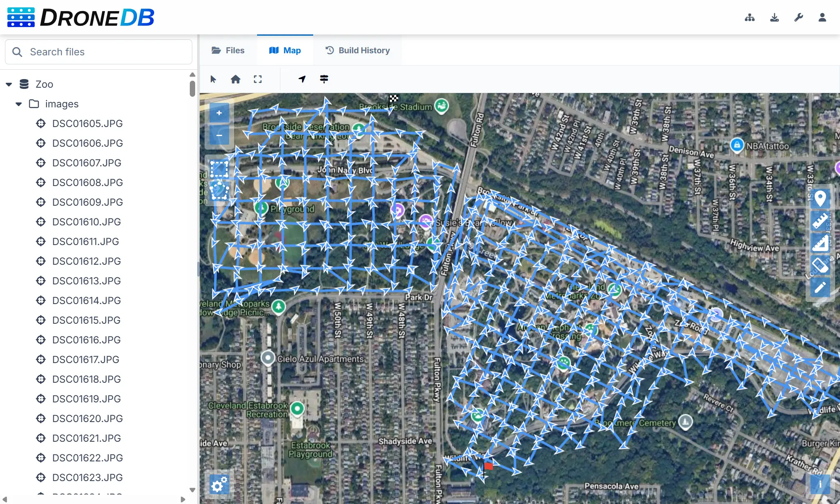Image resolution: width=840 pixels, height=504 pixels.
Task: Open map settings gears button
Action: 219,485
